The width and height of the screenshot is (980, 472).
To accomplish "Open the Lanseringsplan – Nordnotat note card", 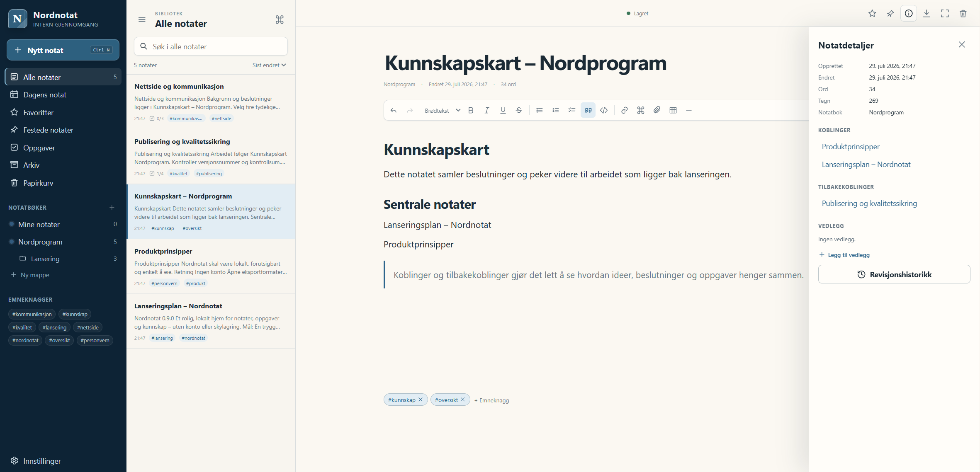I will [x=211, y=321].
